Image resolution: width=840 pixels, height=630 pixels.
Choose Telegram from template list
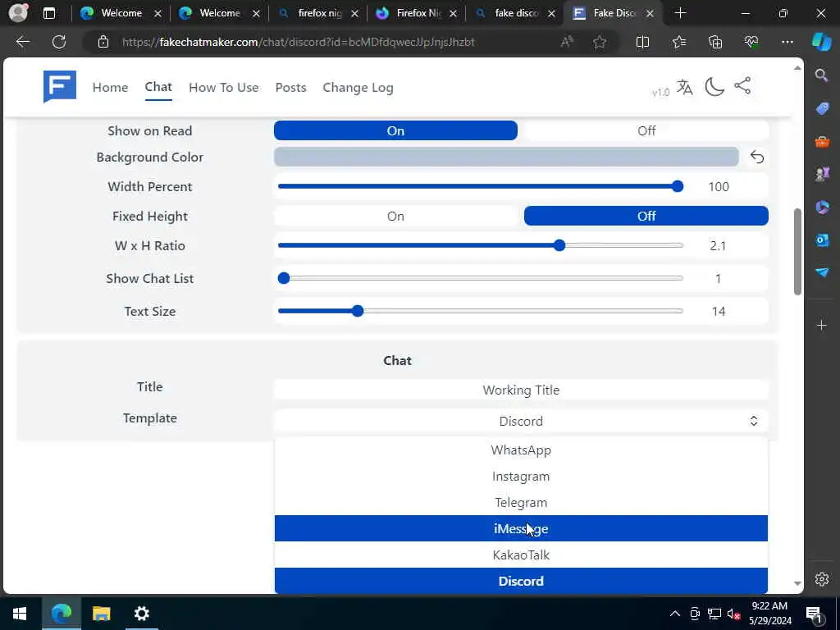521,503
